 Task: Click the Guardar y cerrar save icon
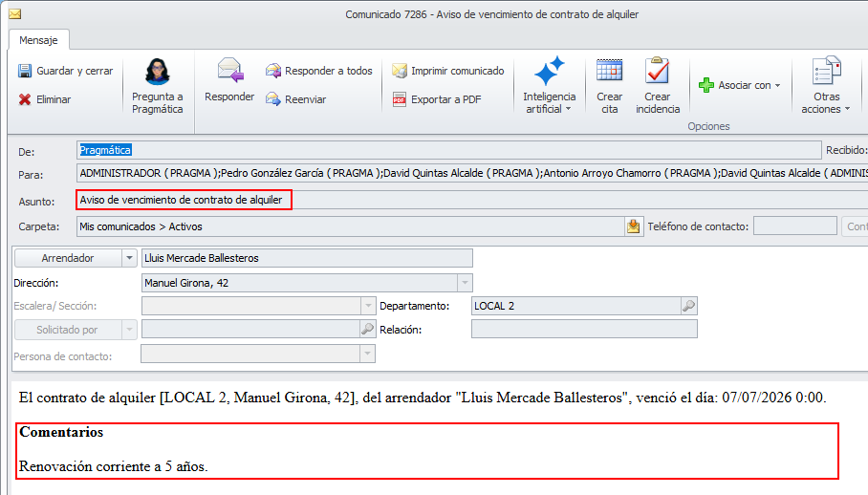click(x=24, y=71)
